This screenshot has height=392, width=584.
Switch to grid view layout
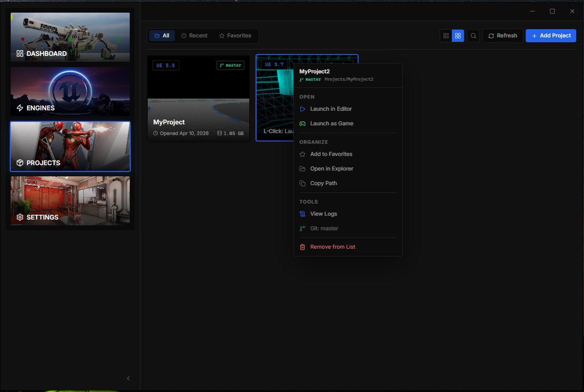458,36
